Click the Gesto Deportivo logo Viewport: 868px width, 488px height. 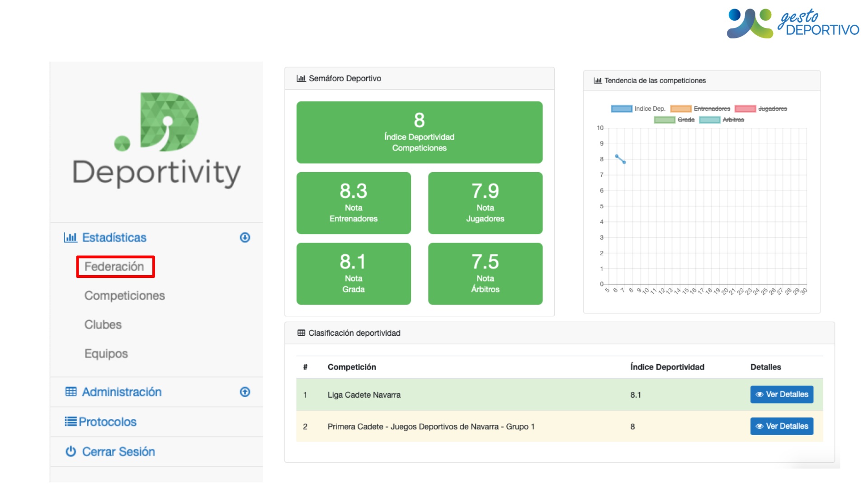click(793, 23)
